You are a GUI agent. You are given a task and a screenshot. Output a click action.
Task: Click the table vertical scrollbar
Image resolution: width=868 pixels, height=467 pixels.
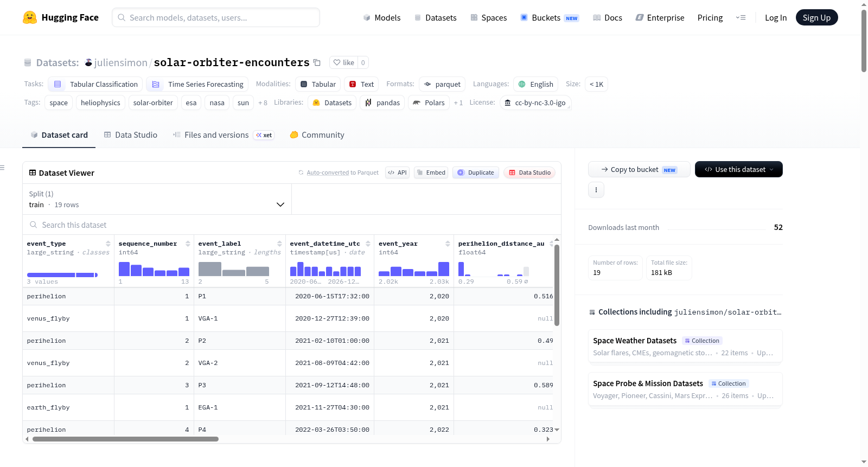point(557,285)
